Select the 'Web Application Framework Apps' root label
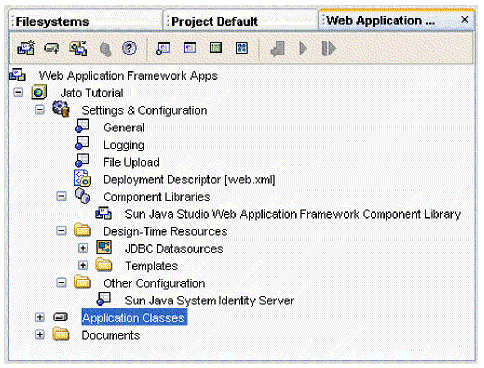 [x=128, y=76]
